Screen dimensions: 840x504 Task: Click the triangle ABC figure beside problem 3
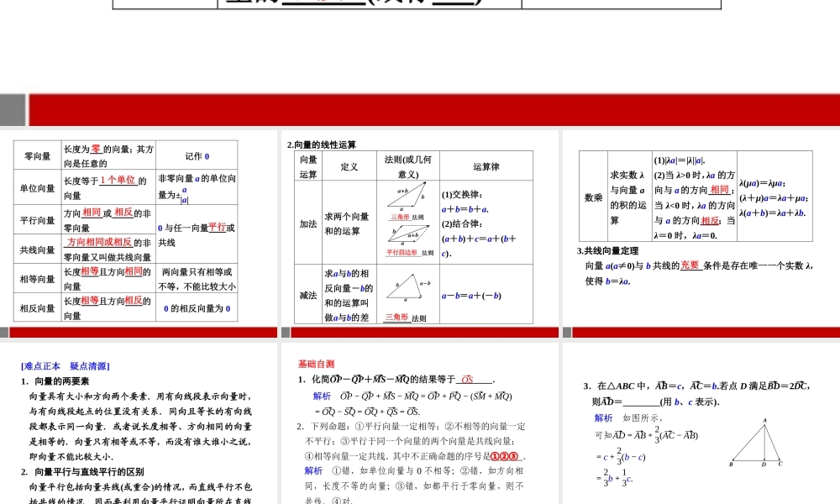pyautogui.click(x=756, y=443)
